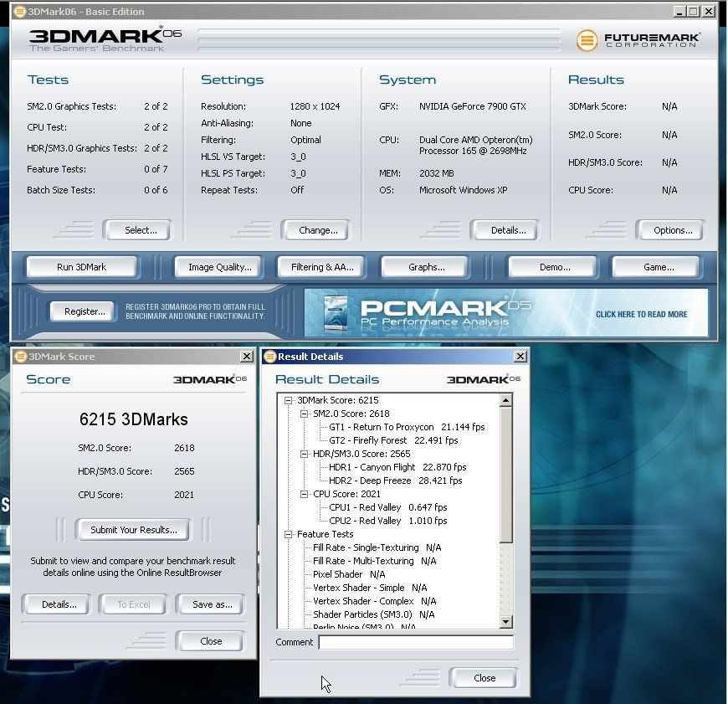Click NVIDIA GeForce 7900 GTX text
This screenshot has height=704, width=728.
point(473,107)
